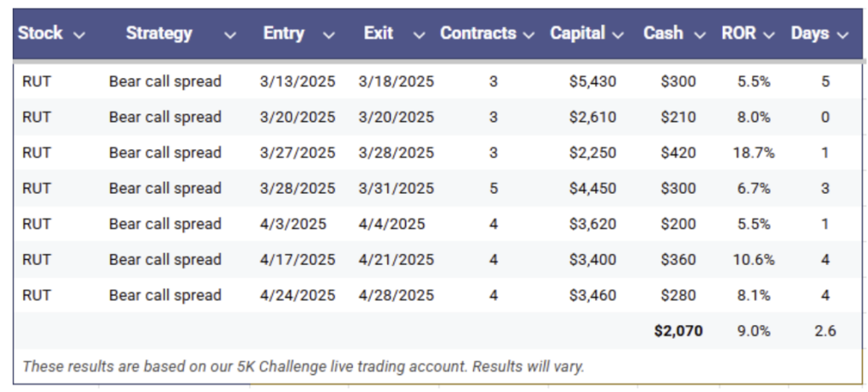
Task: Click the $2,070 total cash cell
Action: point(678,331)
